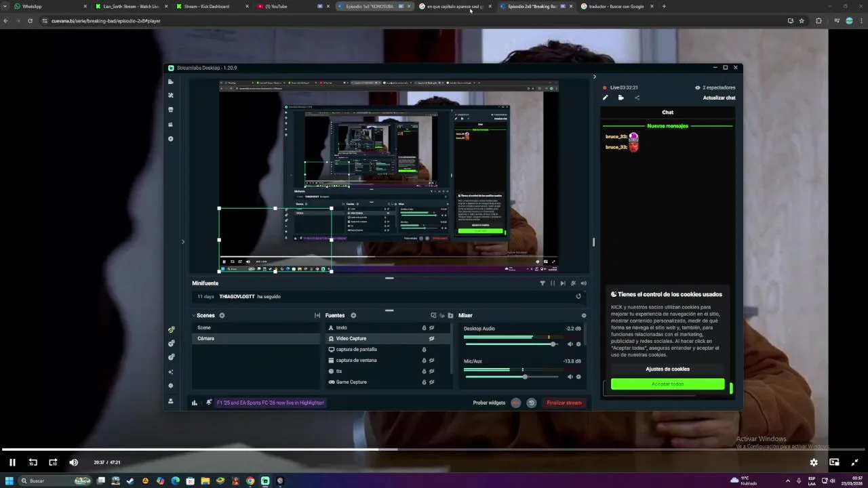Rewind the video ten seconds
The height and width of the screenshot is (488, 868).
[33, 462]
